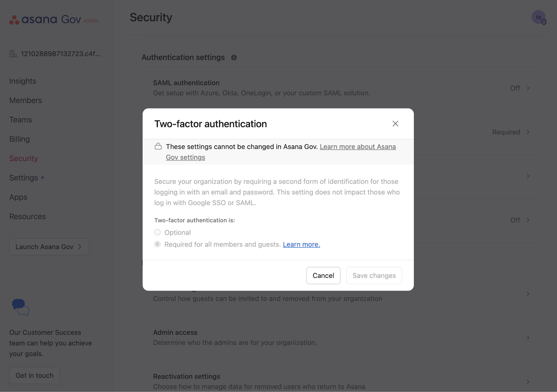Click the arrow icon in Launch Asana Gov
The image size is (557, 392).
click(80, 247)
